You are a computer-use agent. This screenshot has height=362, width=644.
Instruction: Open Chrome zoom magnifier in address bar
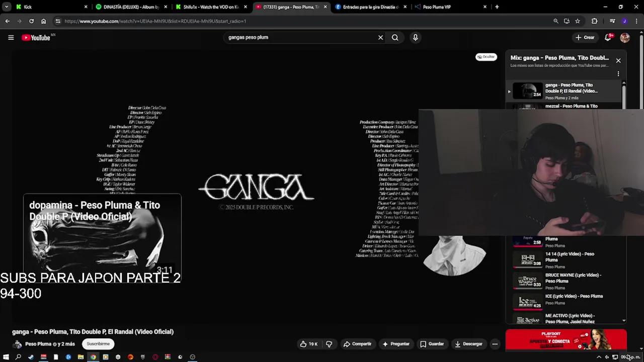coord(555,21)
